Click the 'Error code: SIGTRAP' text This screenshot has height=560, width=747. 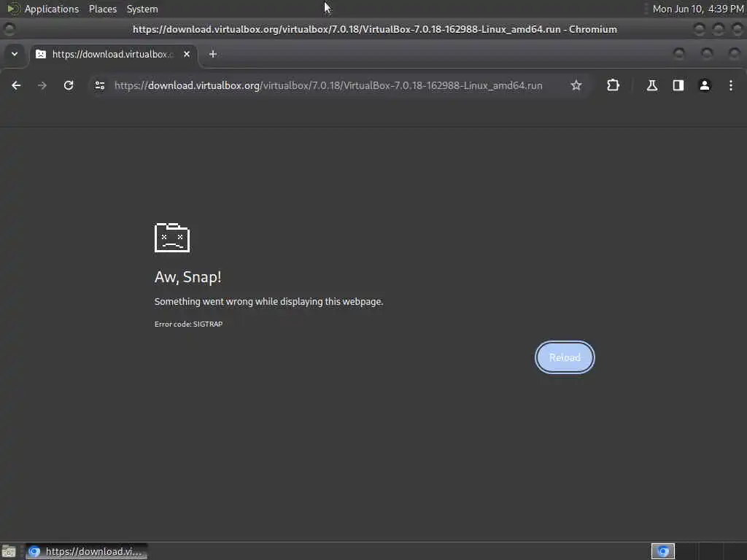pyautogui.click(x=188, y=324)
